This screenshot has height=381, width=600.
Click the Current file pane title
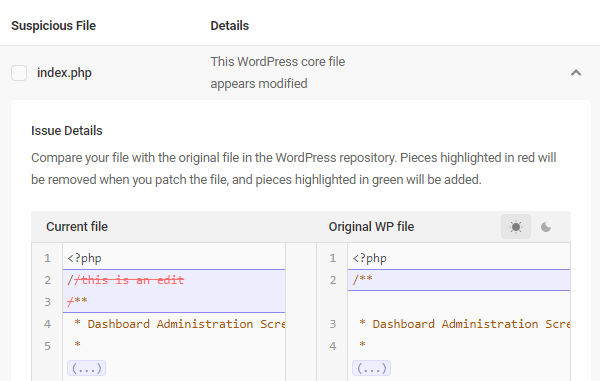point(77,227)
